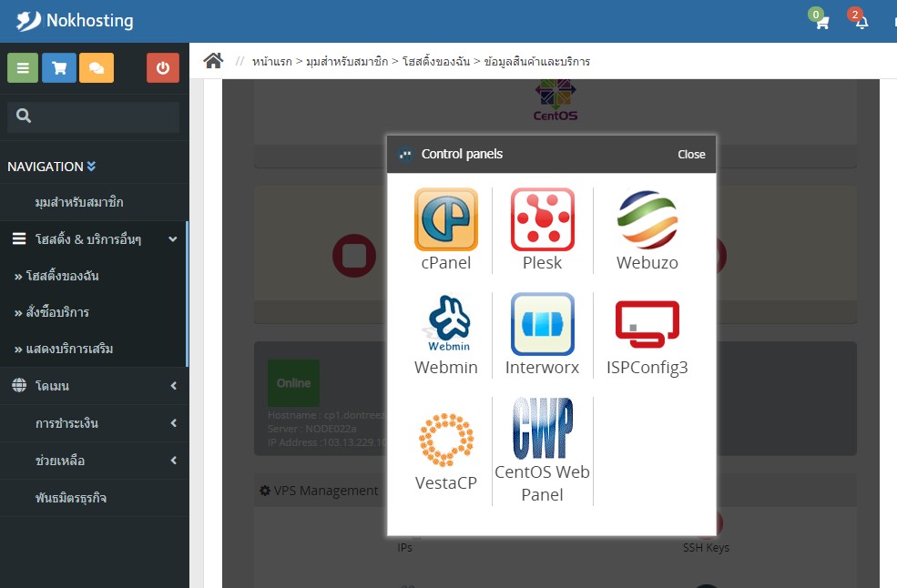Choose the Plesk control panel icon
The image size is (897, 588).
coord(543,219)
